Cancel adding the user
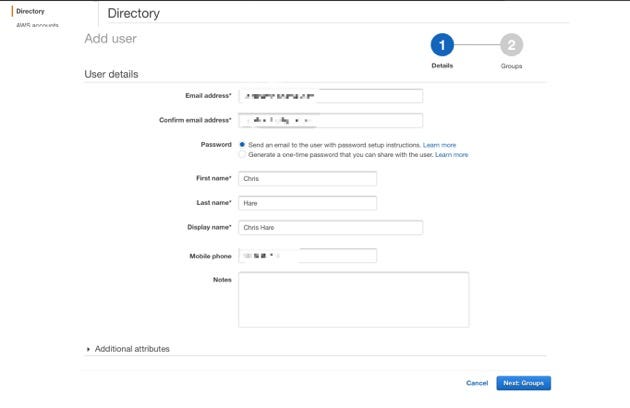 click(x=477, y=383)
